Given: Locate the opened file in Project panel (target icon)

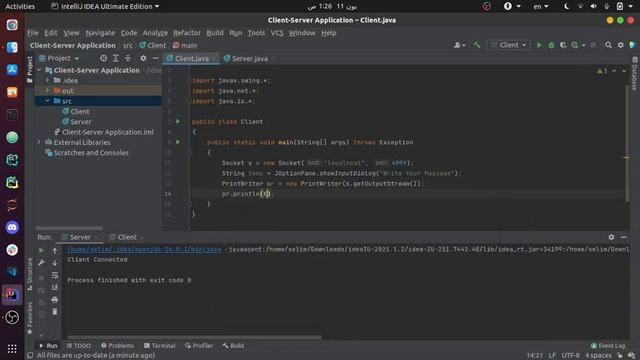Looking at the screenshot, I should (103, 58).
